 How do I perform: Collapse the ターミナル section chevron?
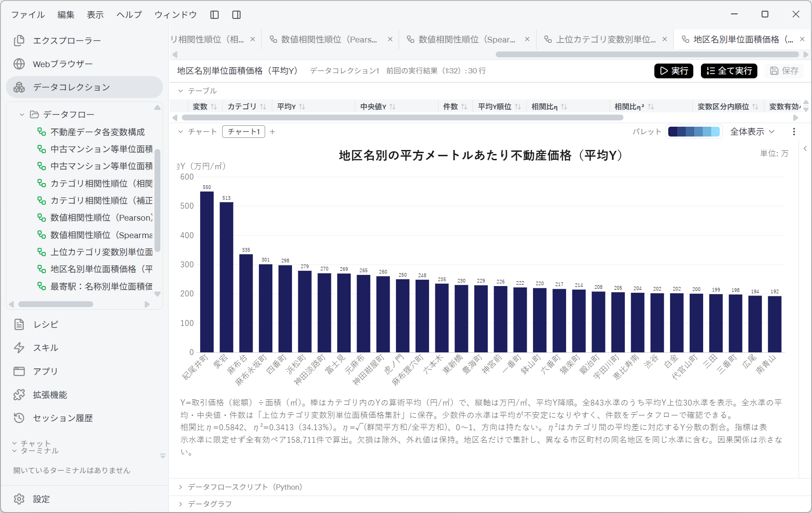14,451
